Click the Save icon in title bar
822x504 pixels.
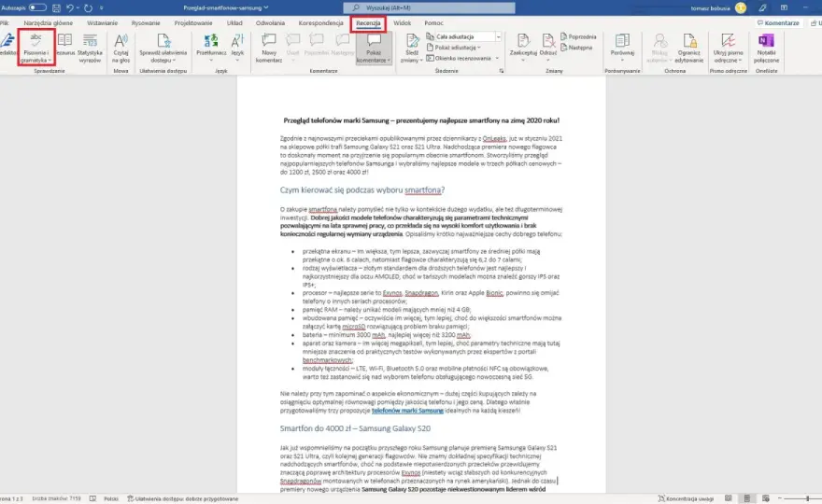pos(56,7)
